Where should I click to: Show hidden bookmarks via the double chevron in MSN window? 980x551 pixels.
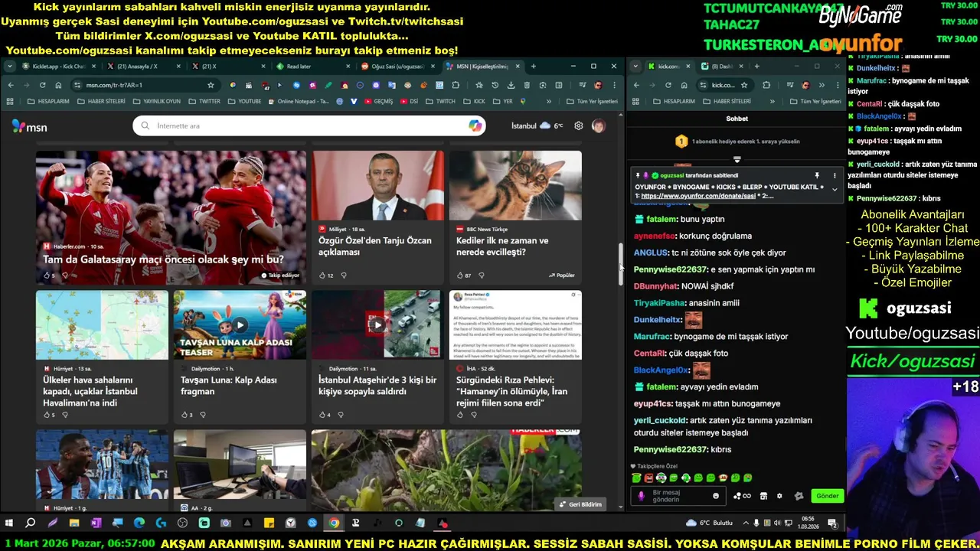tap(549, 101)
